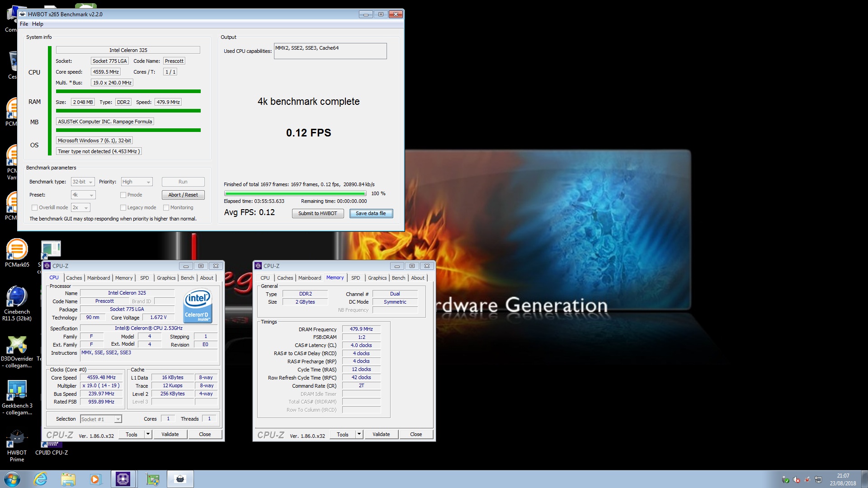Viewport: 868px width, 488px height.
Task: Click Save data file
Action: tap(371, 213)
